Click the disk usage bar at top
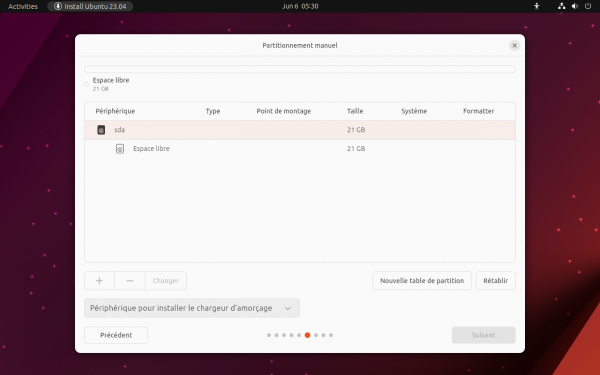The image size is (600, 375). (x=300, y=69)
